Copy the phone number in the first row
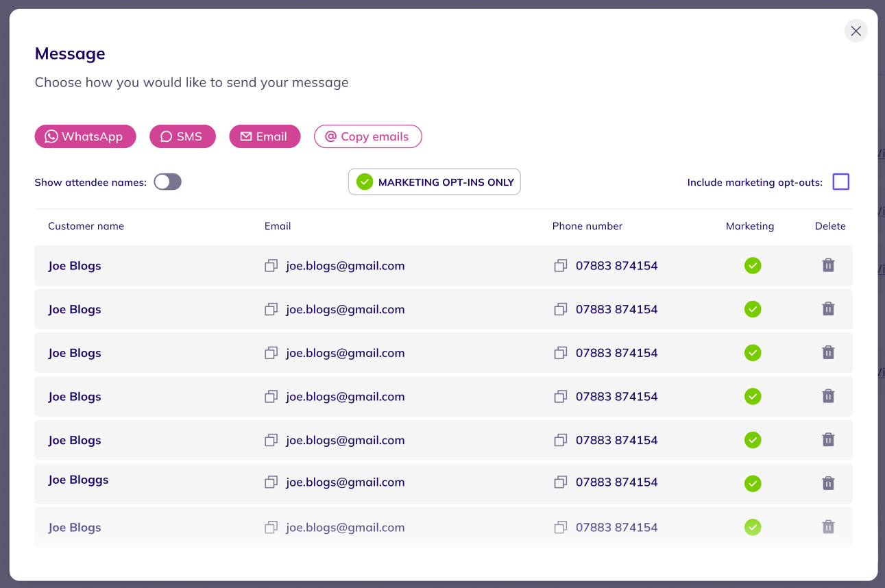885x588 pixels. pos(561,265)
